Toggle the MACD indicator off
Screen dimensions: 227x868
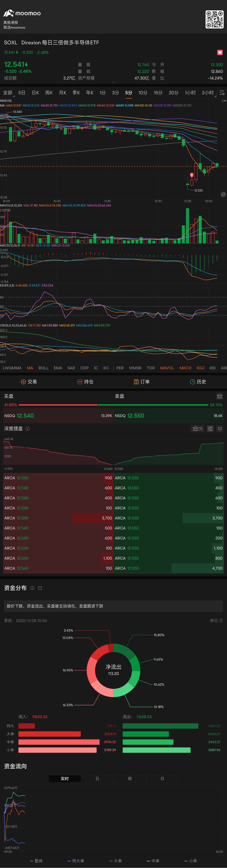(185, 368)
